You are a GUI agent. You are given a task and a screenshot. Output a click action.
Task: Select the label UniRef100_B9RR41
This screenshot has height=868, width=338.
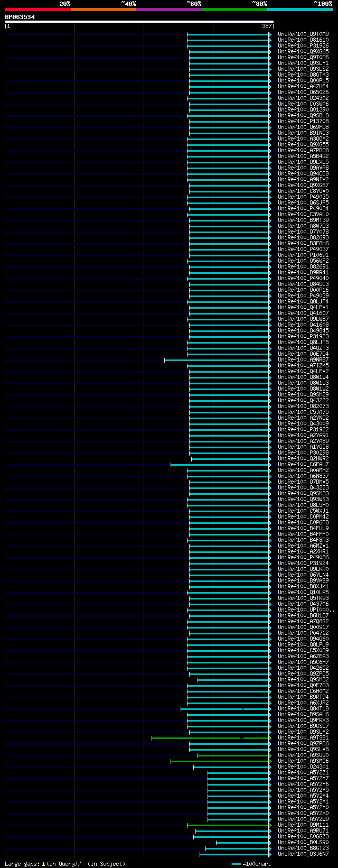click(303, 272)
